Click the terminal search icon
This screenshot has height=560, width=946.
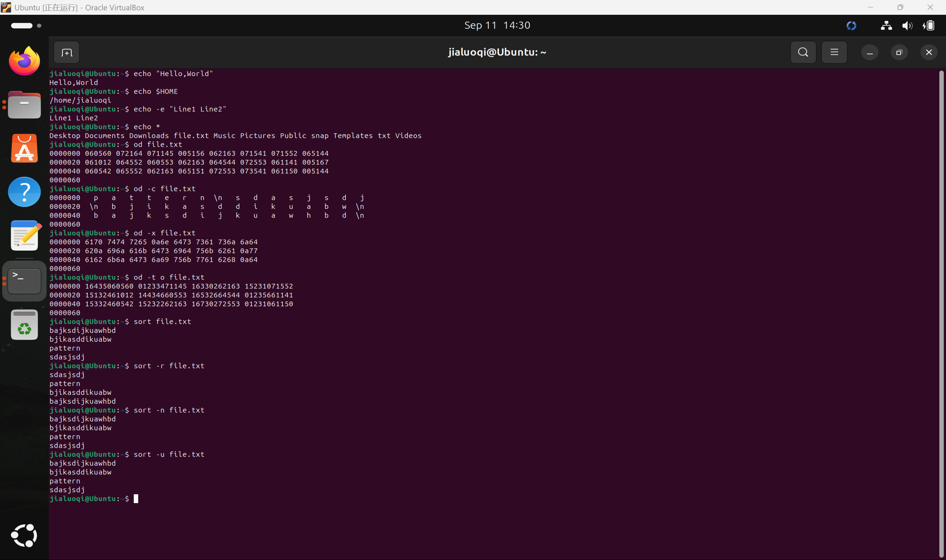(803, 52)
